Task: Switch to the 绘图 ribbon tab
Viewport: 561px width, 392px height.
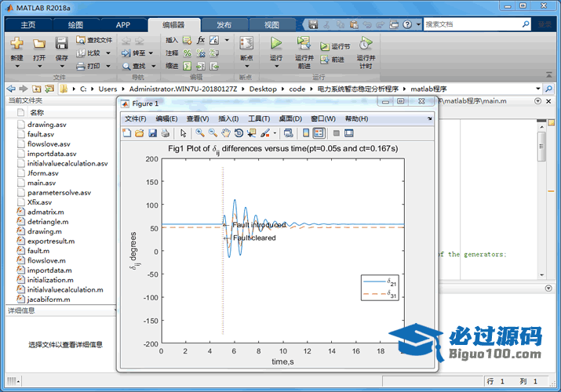Action: [x=75, y=24]
